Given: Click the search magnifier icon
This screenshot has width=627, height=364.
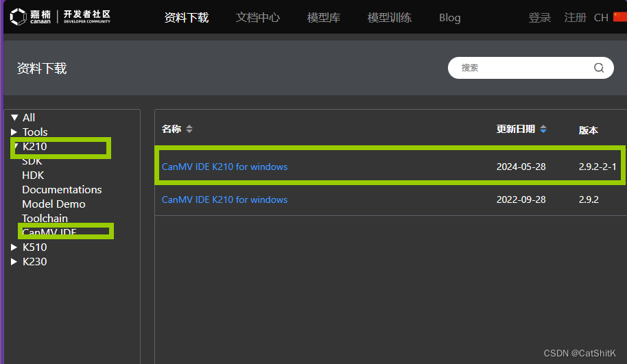Looking at the screenshot, I should (x=599, y=68).
